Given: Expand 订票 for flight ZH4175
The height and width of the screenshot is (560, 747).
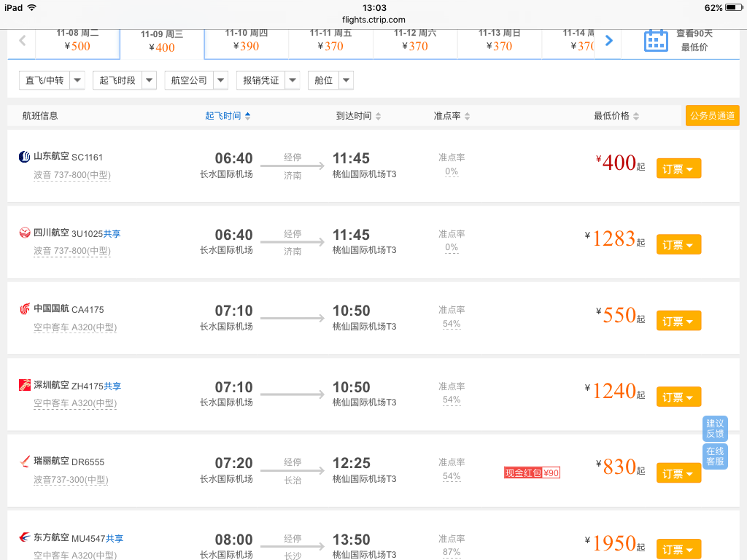Looking at the screenshot, I should (x=678, y=397).
